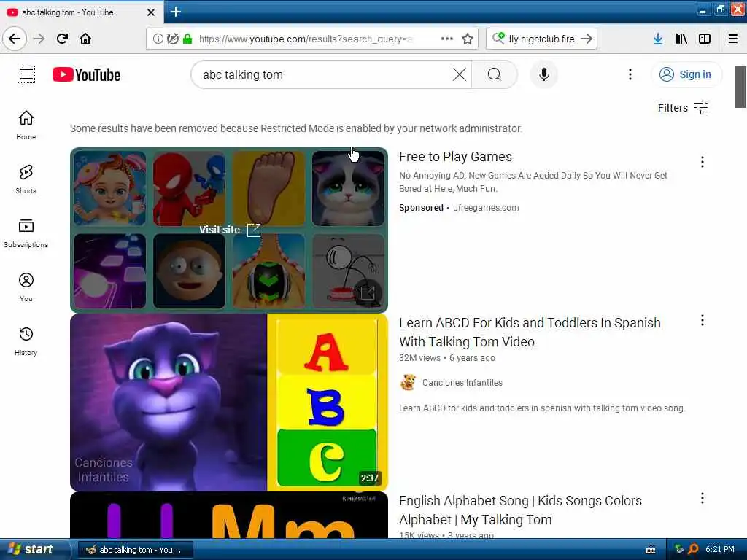Click the browser search field with nightclub fire

pyautogui.click(x=542, y=39)
